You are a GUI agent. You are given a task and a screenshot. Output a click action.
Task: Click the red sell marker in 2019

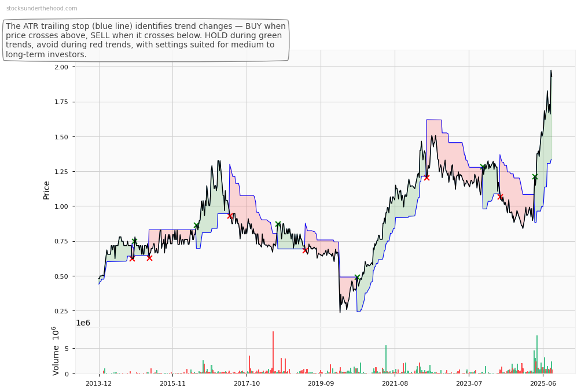tap(305, 250)
